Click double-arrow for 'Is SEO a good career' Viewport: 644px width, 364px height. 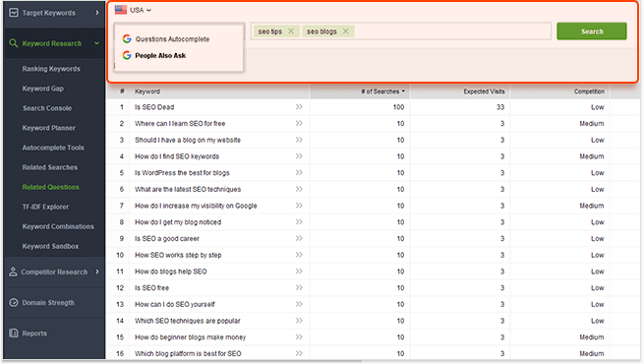point(299,238)
